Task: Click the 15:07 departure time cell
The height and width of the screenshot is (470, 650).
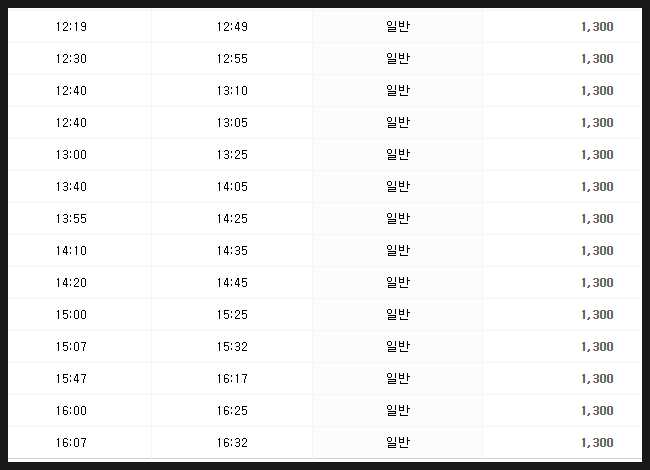Action: pos(71,346)
